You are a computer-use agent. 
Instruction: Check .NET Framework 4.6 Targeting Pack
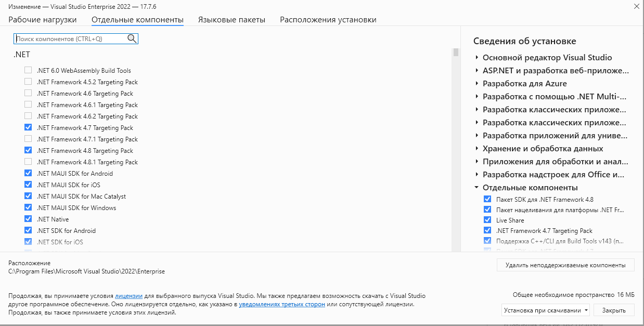pos(28,93)
